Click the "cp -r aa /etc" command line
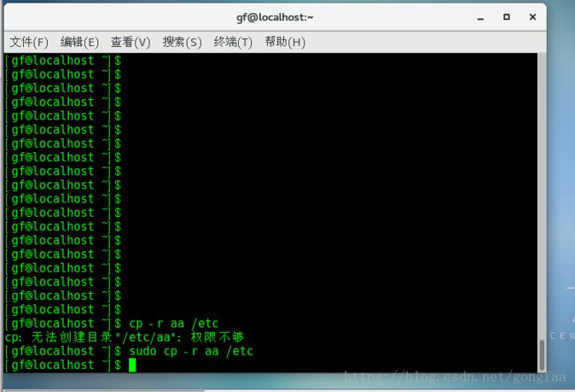575x392 pixels. 173,324
